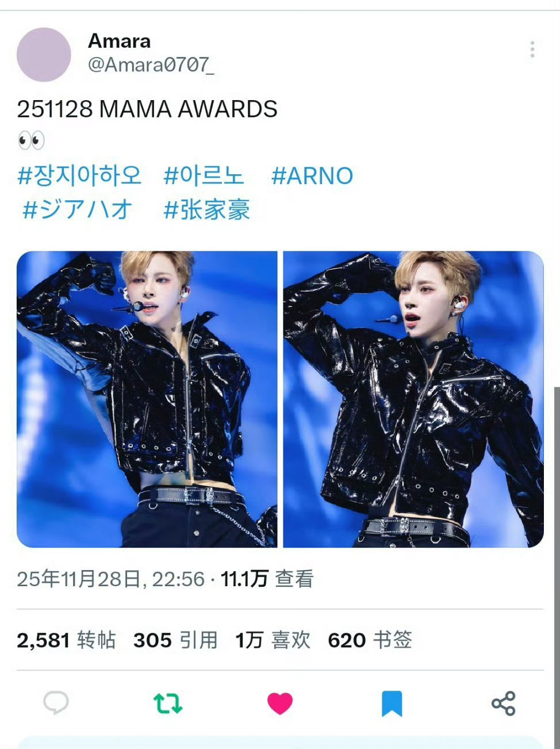
Task: Show the 1万 喜欢 likes list
Action: click(x=273, y=640)
